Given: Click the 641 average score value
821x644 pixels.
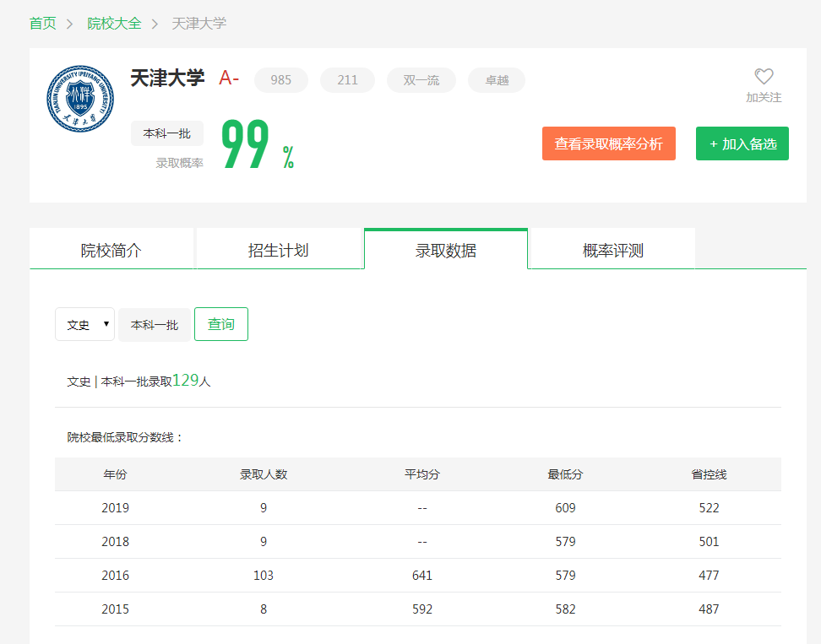Looking at the screenshot, I should [x=422, y=576].
